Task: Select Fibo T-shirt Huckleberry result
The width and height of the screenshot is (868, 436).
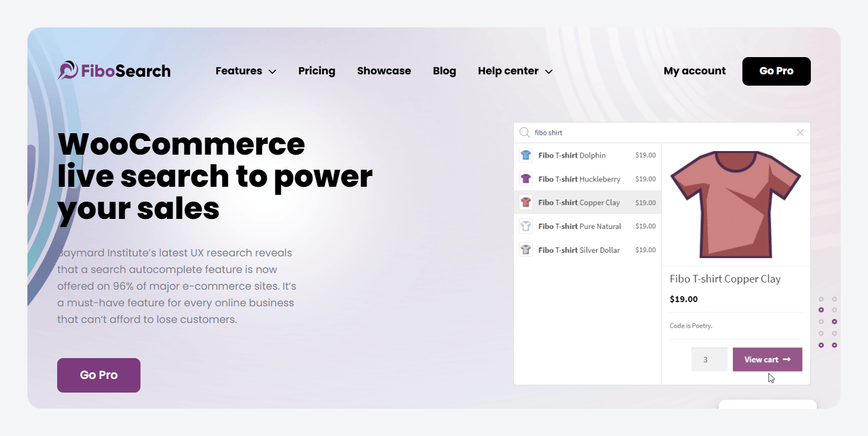Action: pyautogui.click(x=588, y=179)
